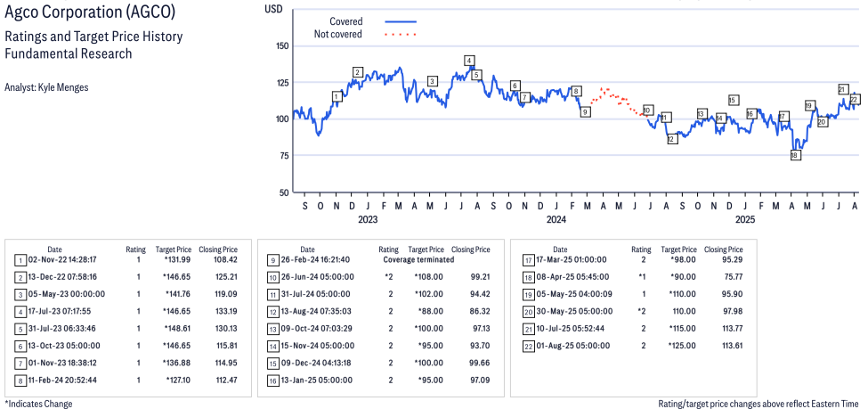The image size is (868, 409).
Task: Click chart marker 18 at the 2025 low
Action: click(795, 156)
